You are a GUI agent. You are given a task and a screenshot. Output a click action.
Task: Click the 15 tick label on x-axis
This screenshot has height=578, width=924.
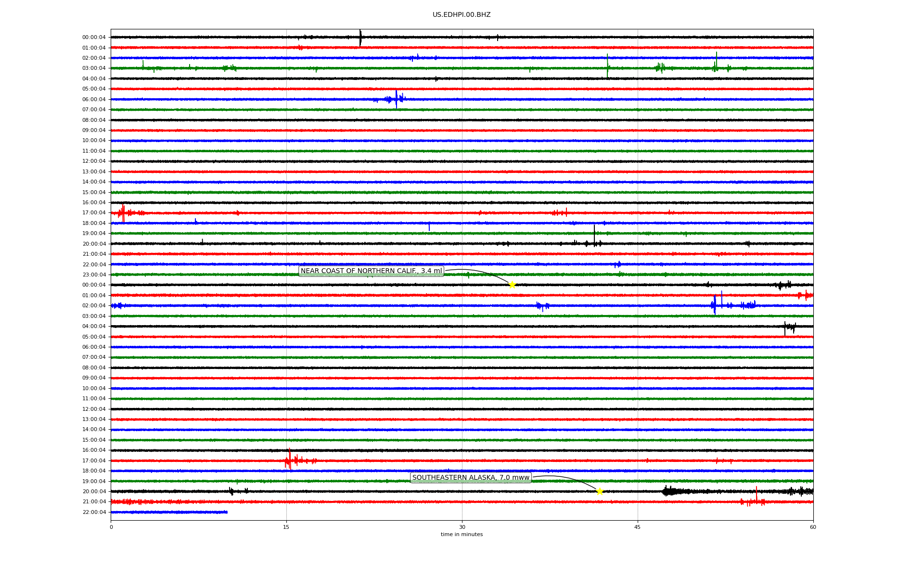click(286, 527)
